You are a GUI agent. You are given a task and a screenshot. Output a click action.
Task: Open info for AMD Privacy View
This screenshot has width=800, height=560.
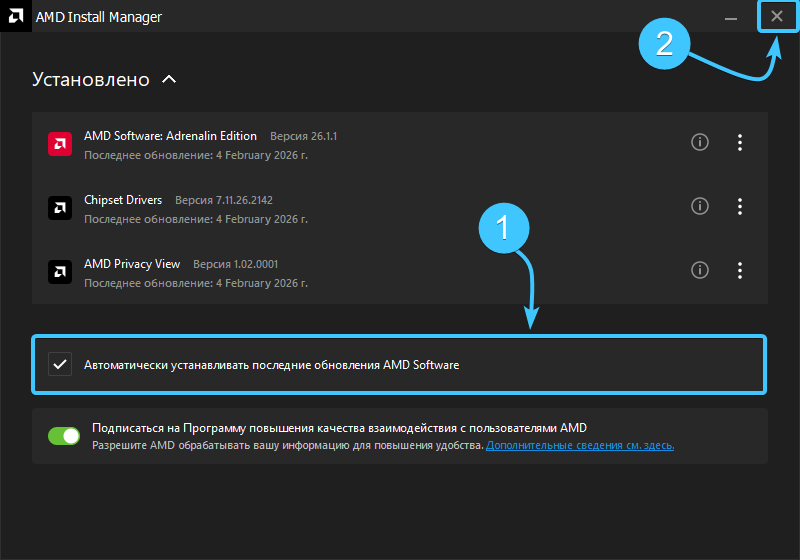pos(700,270)
